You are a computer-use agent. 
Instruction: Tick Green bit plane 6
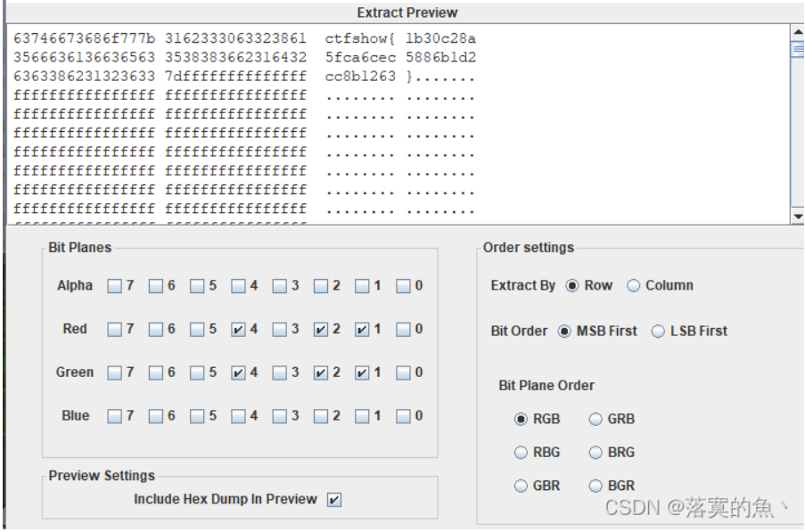[x=155, y=372]
